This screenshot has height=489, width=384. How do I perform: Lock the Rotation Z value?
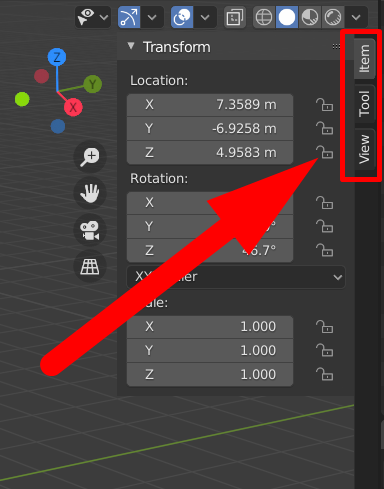point(324,250)
